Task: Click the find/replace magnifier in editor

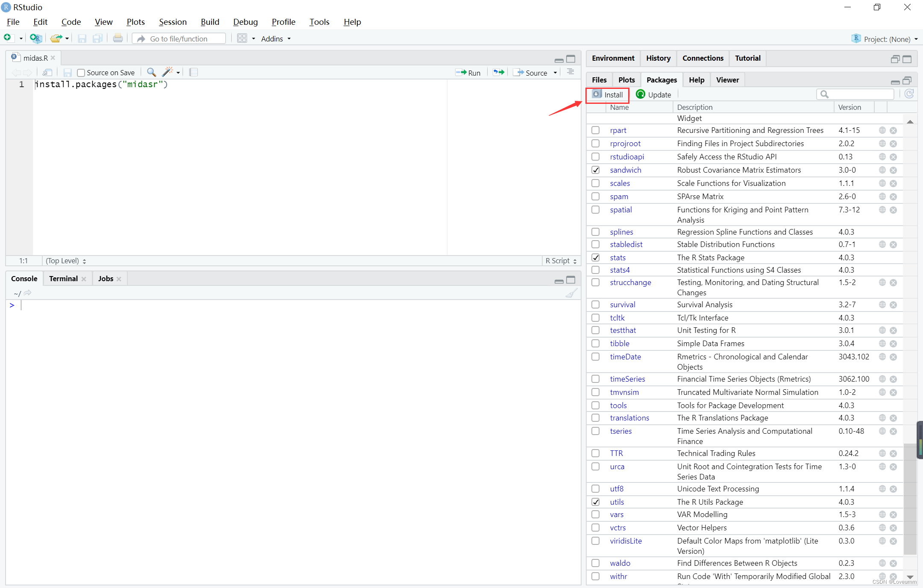Action: coord(151,72)
